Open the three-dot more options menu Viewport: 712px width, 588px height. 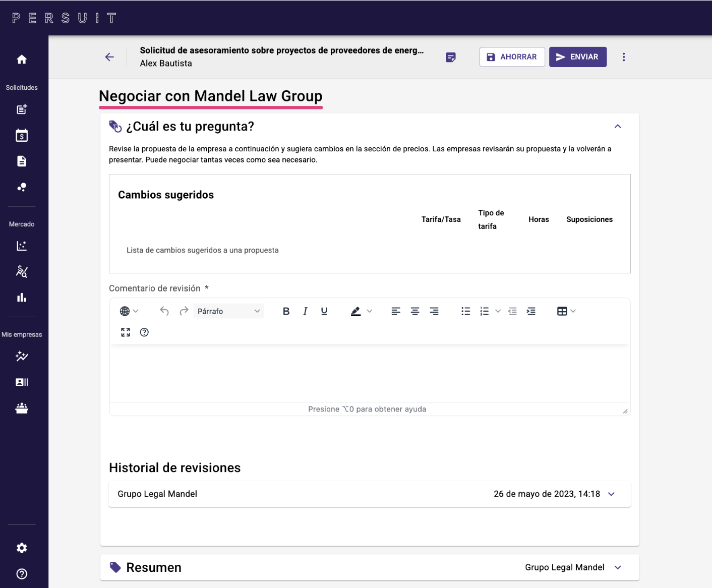point(624,57)
